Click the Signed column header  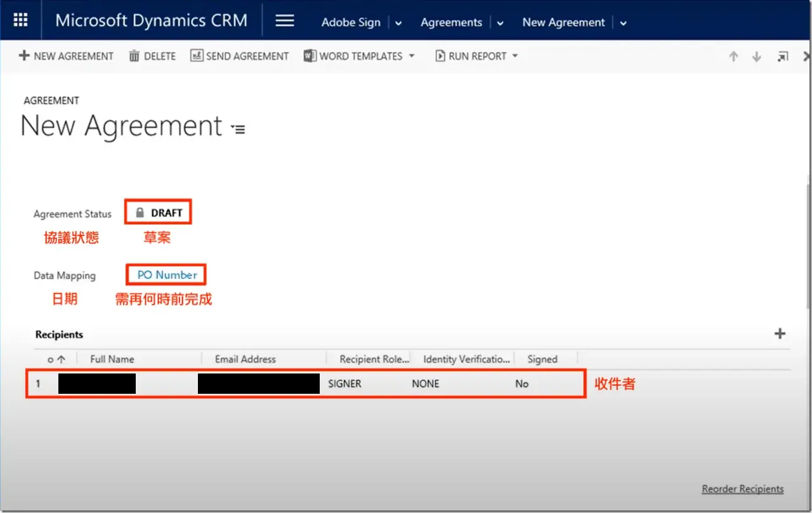coord(542,359)
